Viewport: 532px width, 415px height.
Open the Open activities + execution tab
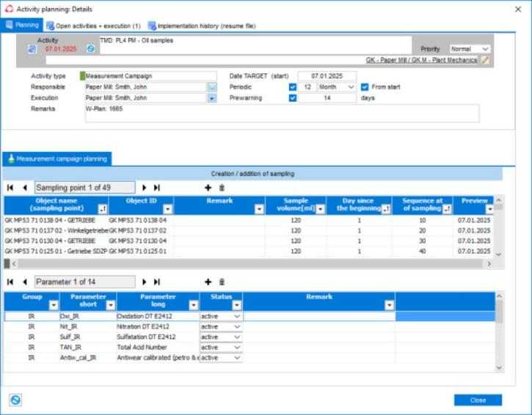(x=93, y=26)
